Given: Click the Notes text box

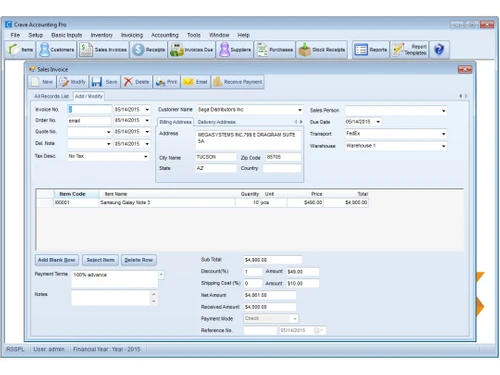Looking at the screenshot, I should pos(111,298).
